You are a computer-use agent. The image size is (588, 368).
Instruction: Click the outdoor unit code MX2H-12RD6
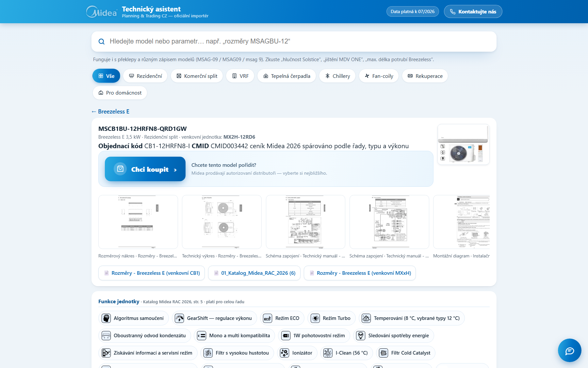tap(239, 137)
